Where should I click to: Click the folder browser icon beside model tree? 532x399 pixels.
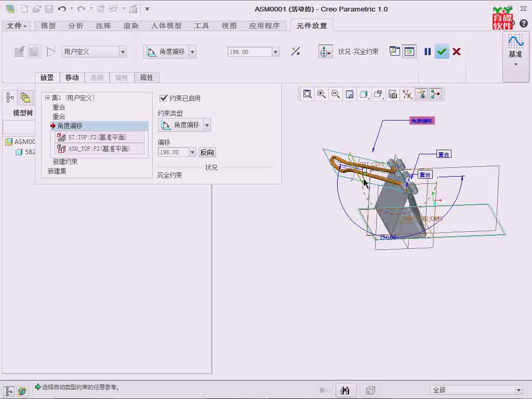coord(25,98)
